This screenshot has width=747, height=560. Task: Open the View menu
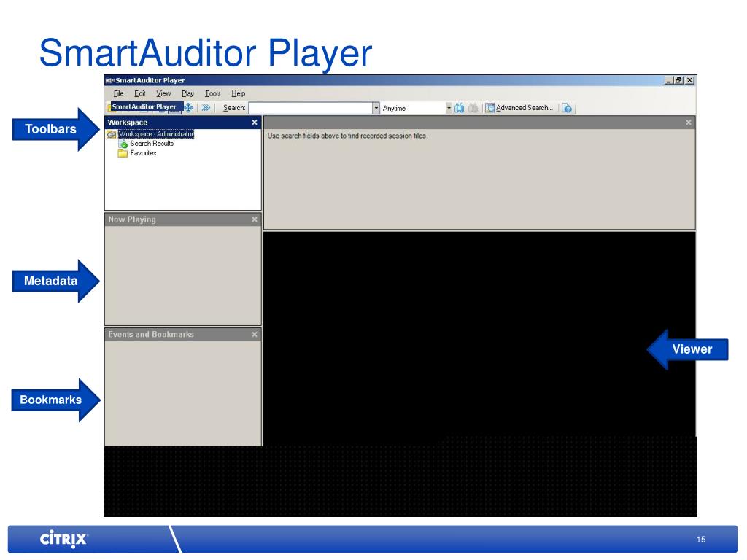point(163,93)
